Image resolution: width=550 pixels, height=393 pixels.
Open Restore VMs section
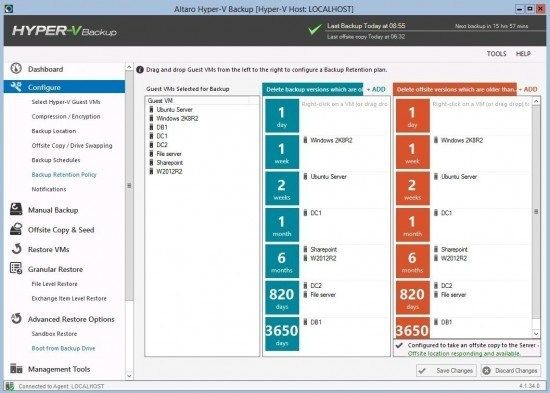pyautogui.click(x=48, y=249)
